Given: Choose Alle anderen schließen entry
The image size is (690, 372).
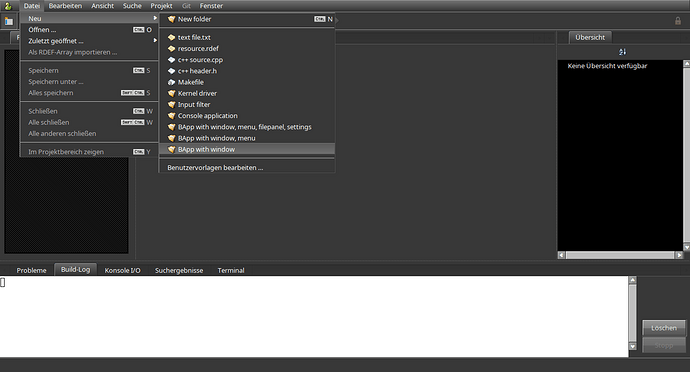Looking at the screenshot, I should (89, 133).
